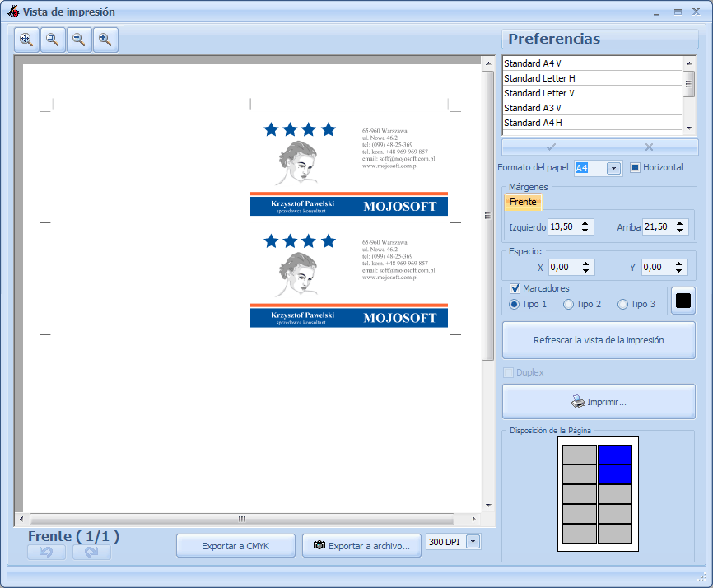Select the Standard Letter H preset
The width and height of the screenshot is (713, 588).
coord(592,78)
